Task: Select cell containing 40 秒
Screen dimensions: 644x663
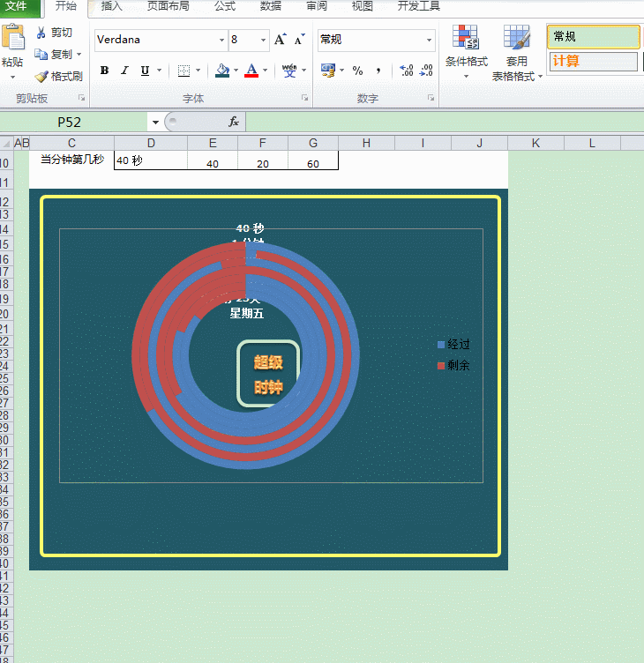Action: (x=151, y=160)
